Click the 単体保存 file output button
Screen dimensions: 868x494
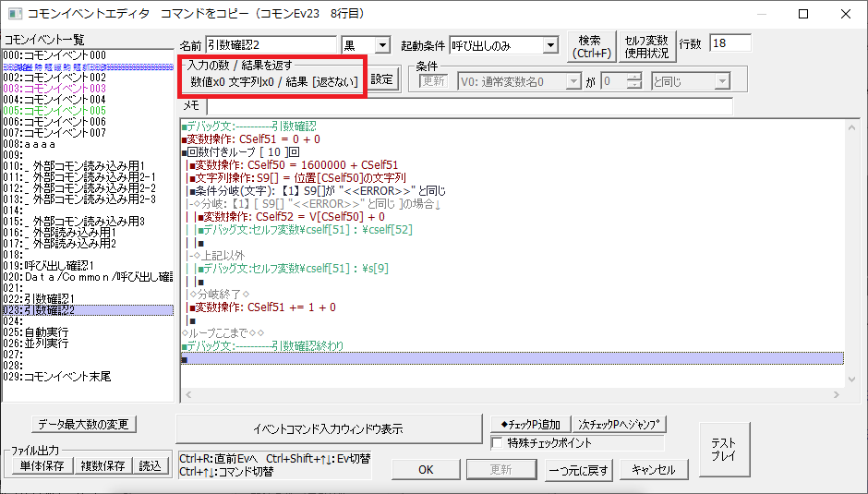pyautogui.click(x=42, y=465)
